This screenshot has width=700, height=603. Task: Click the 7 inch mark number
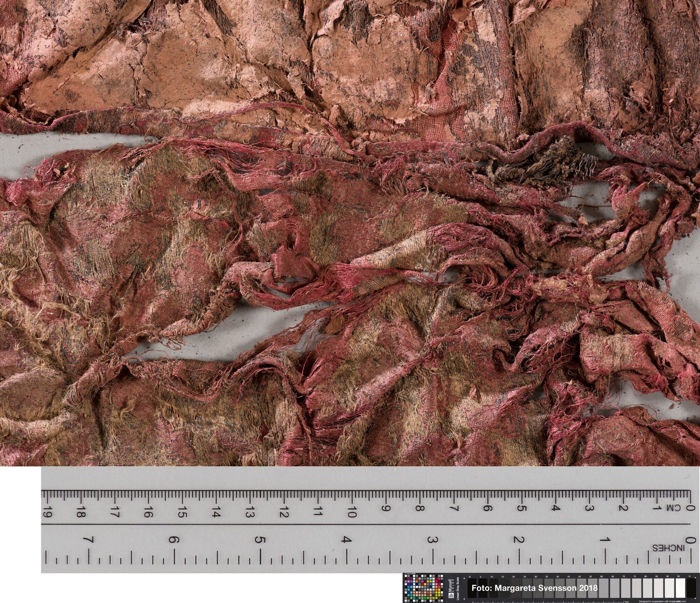click(87, 540)
